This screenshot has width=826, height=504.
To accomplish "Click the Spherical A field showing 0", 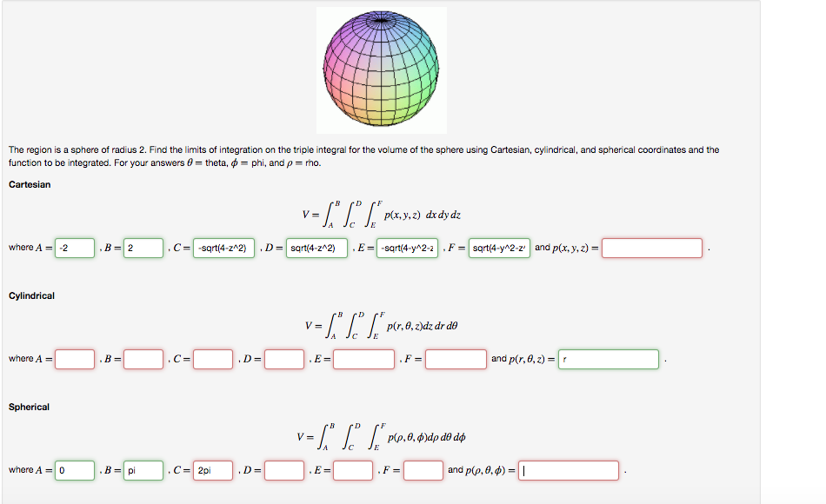I will pos(74,470).
